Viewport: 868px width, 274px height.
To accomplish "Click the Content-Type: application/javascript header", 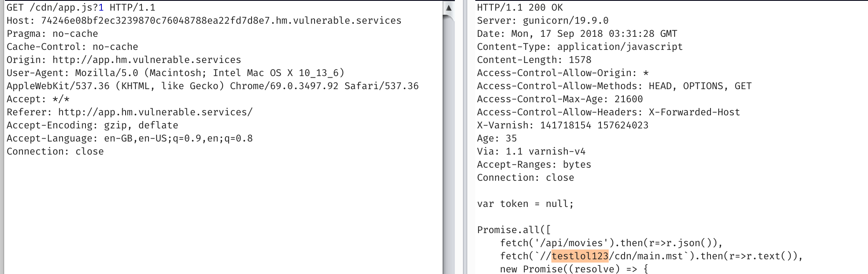I will pos(580,47).
